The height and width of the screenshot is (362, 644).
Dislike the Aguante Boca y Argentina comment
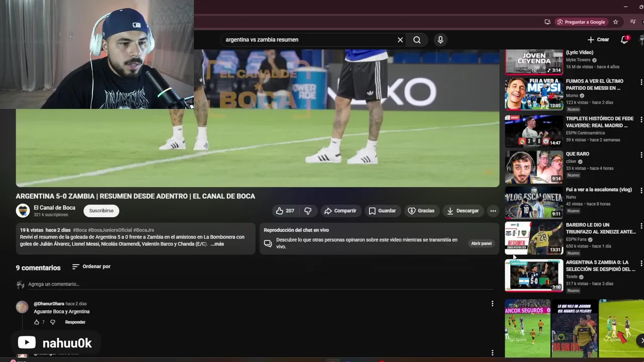tap(52, 322)
